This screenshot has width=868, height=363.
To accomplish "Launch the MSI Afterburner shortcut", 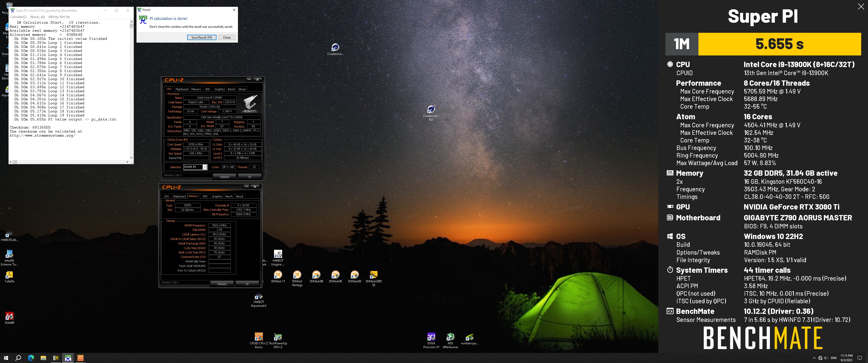I will [450, 341].
